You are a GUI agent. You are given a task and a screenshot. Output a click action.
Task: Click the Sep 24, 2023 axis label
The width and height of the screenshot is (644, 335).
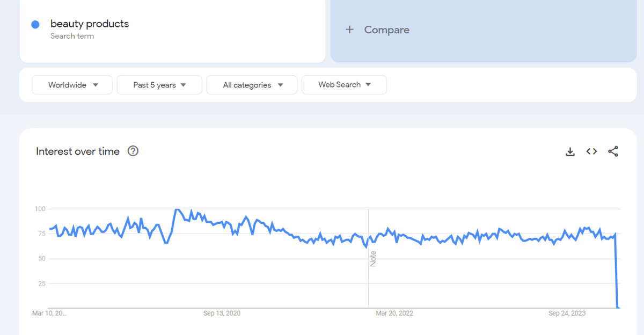point(567,313)
